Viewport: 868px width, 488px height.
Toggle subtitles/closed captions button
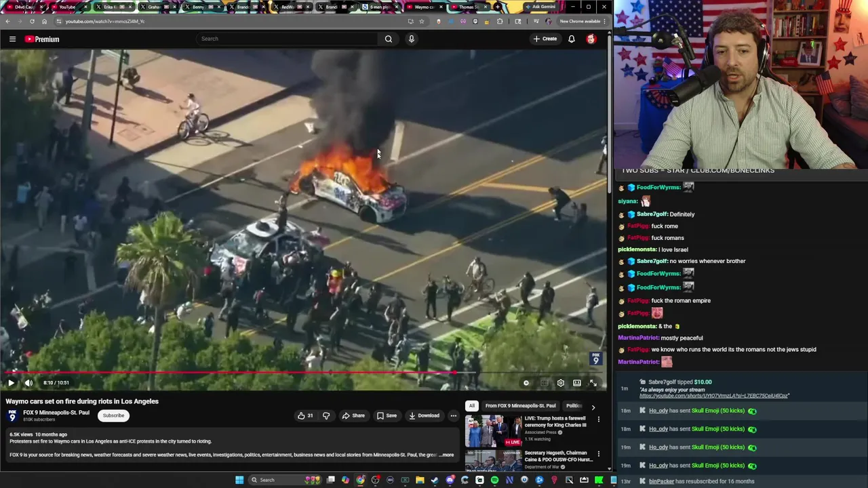click(x=544, y=383)
